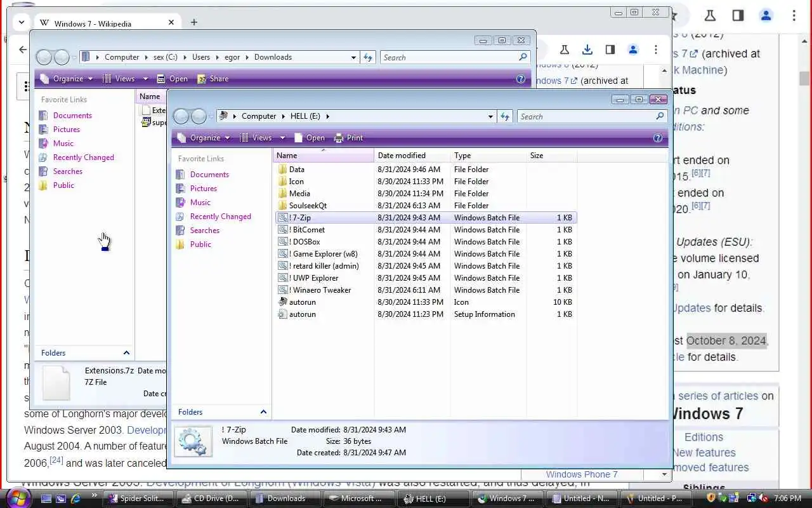Sort by Name column in HELL (E:) window
Screen dimensions: 812x508
point(324,156)
